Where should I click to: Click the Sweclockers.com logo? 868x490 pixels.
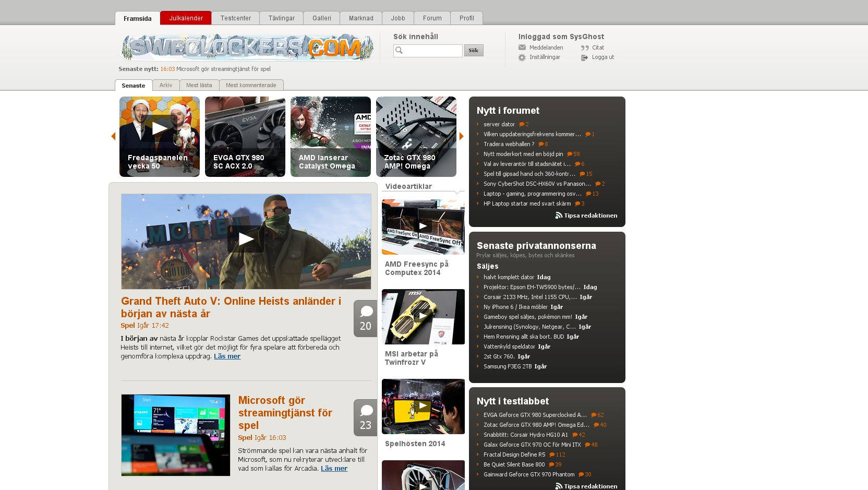pyautogui.click(x=247, y=47)
